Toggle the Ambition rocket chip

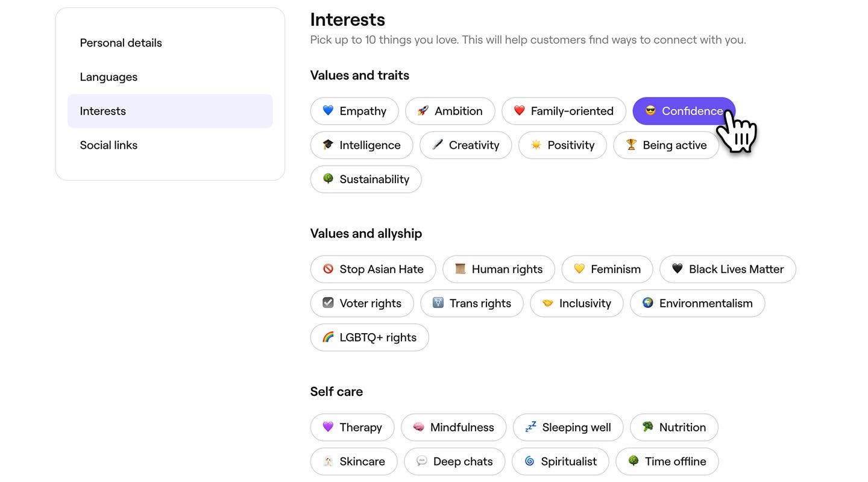point(450,111)
